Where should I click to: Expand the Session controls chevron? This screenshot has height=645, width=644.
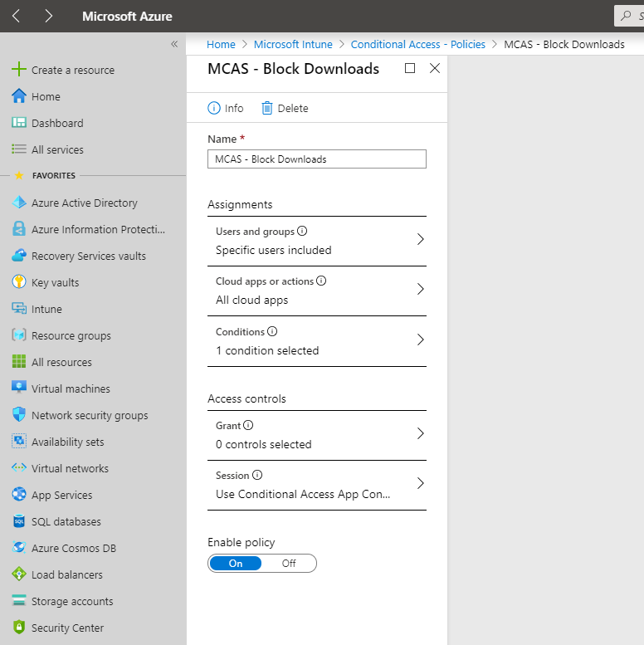click(420, 483)
